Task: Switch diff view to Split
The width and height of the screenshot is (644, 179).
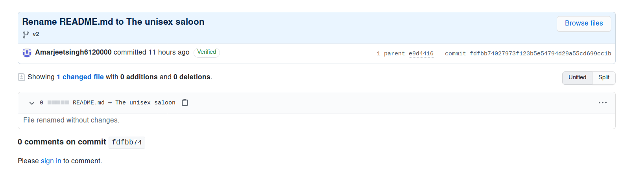Action: click(603, 78)
